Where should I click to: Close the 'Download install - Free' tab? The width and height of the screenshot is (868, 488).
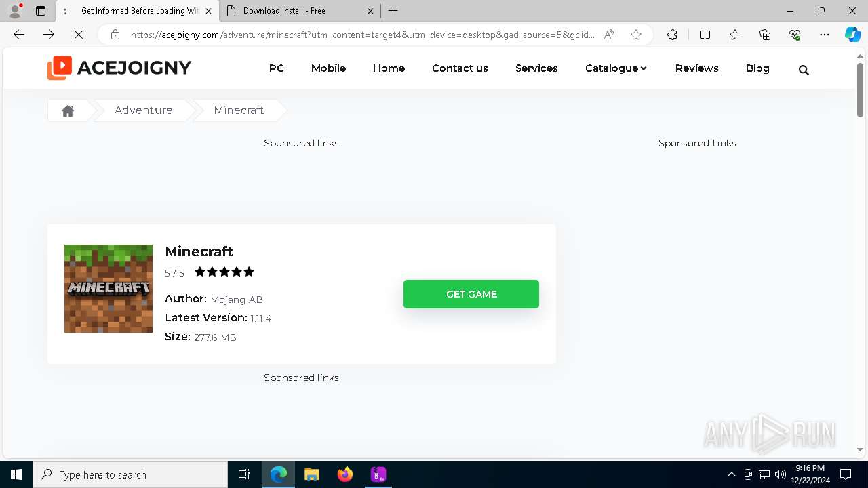(x=370, y=11)
